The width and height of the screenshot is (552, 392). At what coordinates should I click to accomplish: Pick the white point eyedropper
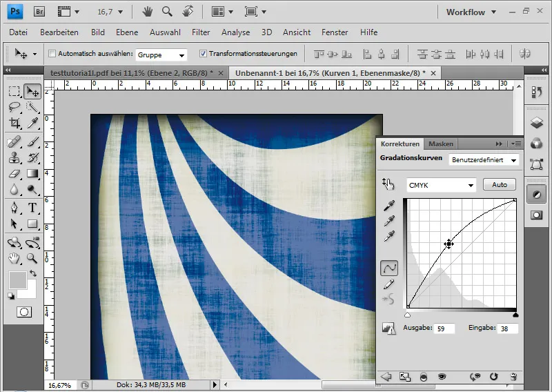click(x=389, y=236)
